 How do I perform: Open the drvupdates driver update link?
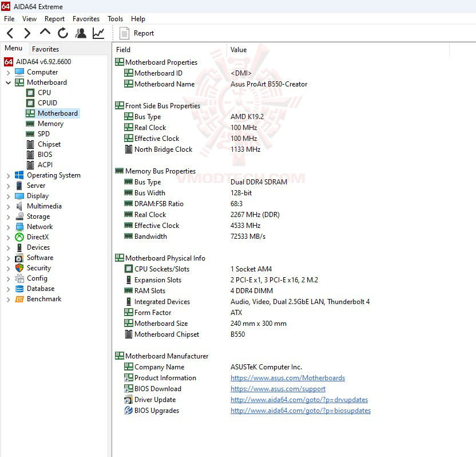(299, 400)
